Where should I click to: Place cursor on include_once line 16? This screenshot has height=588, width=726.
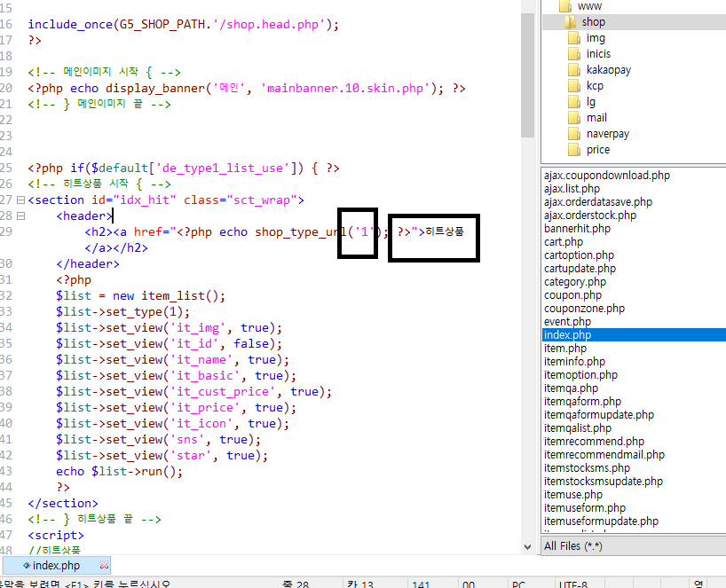click(184, 25)
